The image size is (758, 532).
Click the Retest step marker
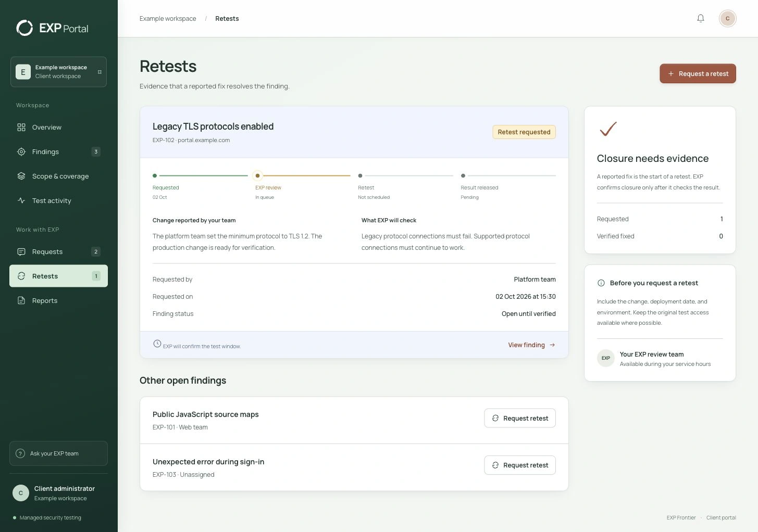click(360, 176)
